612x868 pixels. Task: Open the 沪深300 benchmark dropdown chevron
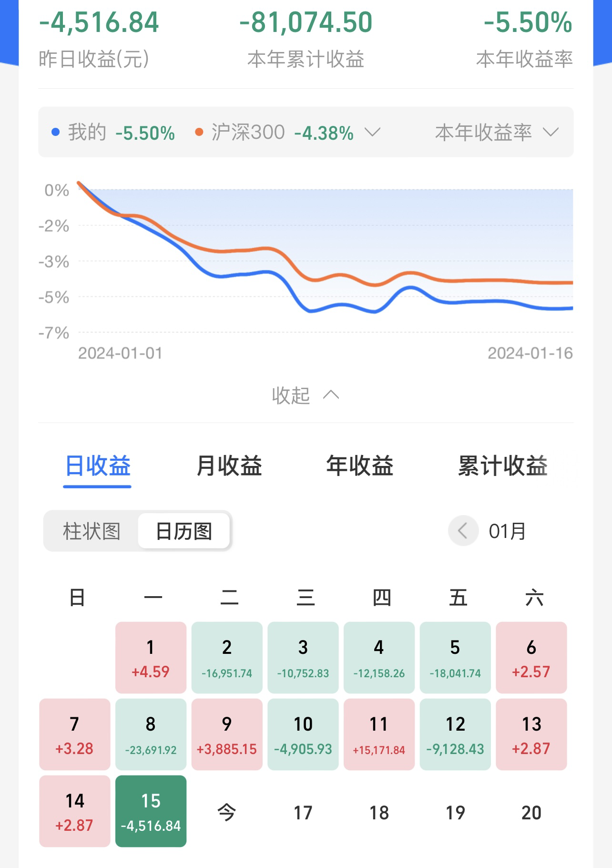tap(372, 132)
